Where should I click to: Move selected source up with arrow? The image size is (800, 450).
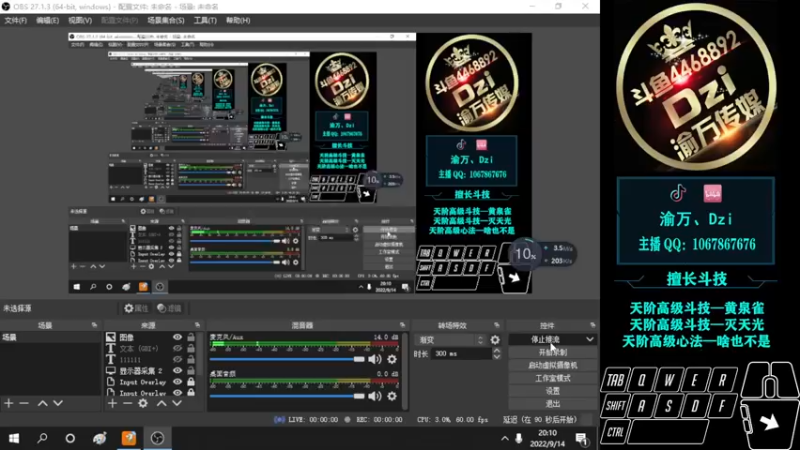(x=161, y=403)
